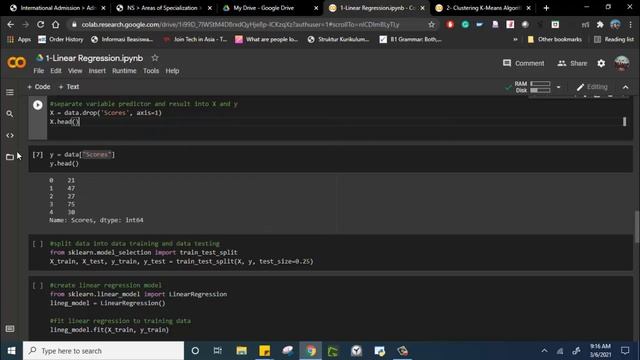Open a new browser tab
This screenshot has height=360, width=640.
(x=546, y=8)
